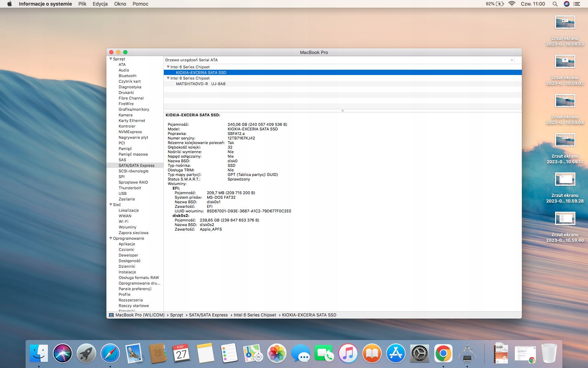
Task: Launch Google Chrome from the dock
Action: point(443,353)
